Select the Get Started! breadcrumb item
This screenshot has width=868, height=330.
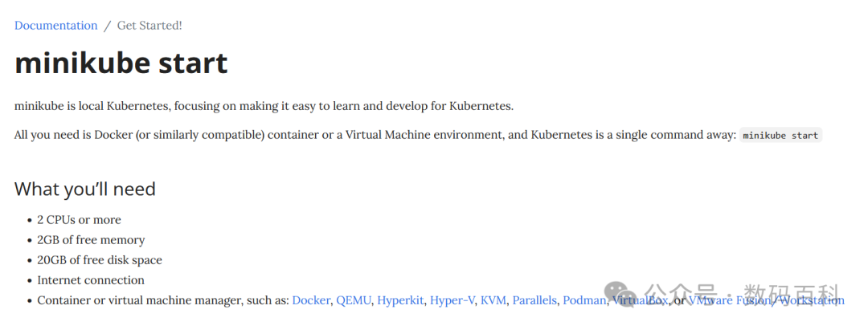[149, 26]
